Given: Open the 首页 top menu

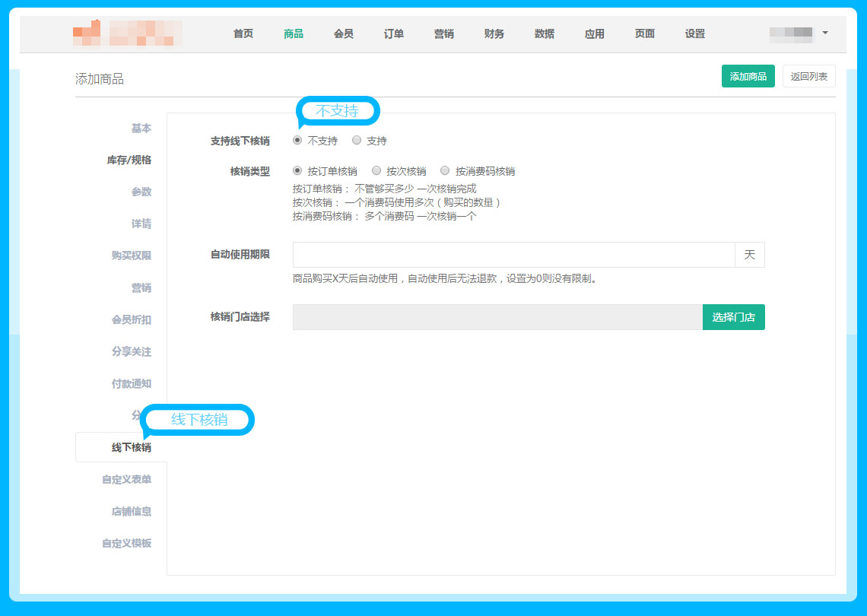Looking at the screenshot, I should (x=243, y=33).
